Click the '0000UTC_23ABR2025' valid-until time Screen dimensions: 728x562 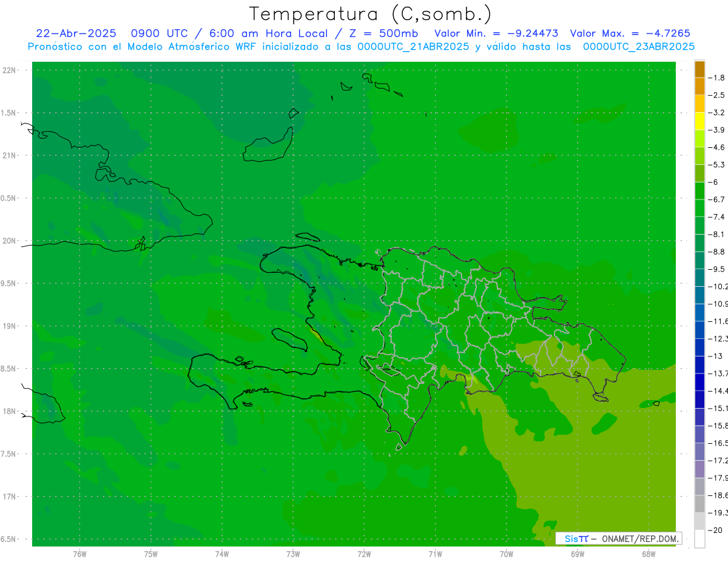[639, 47]
